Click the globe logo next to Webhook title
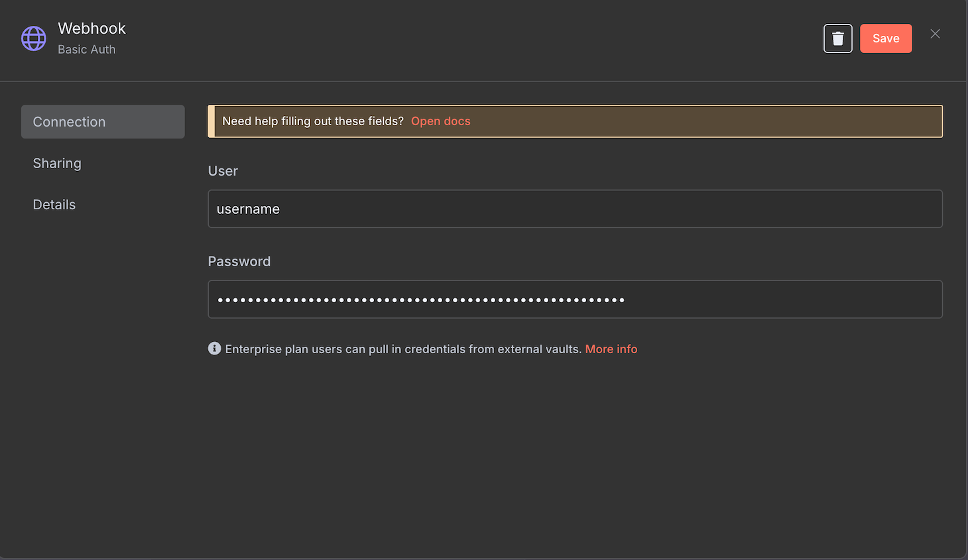This screenshot has width=968, height=560. 33,38
